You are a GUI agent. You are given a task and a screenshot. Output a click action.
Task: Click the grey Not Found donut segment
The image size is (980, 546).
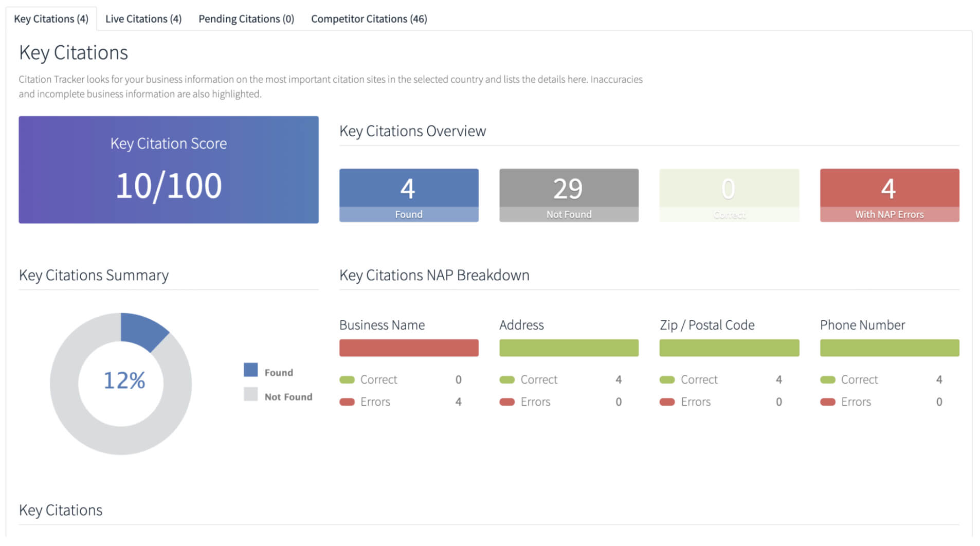coord(82,422)
